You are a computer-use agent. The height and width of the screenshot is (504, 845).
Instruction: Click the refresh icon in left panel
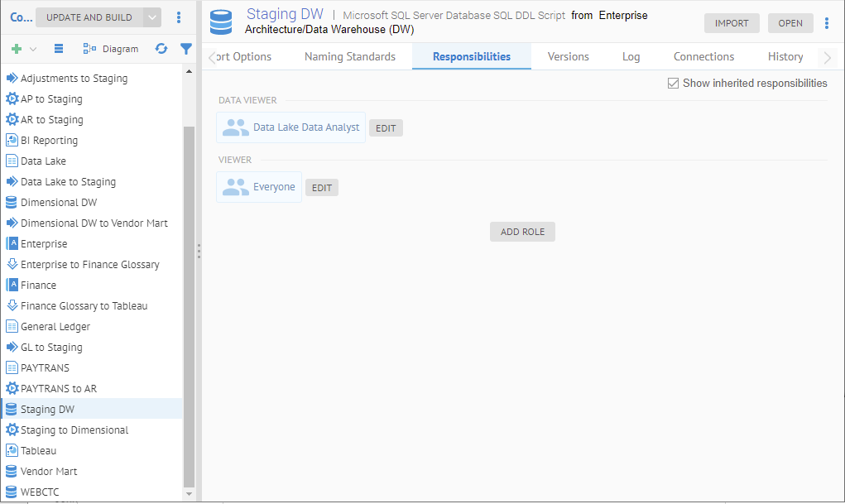click(x=161, y=49)
